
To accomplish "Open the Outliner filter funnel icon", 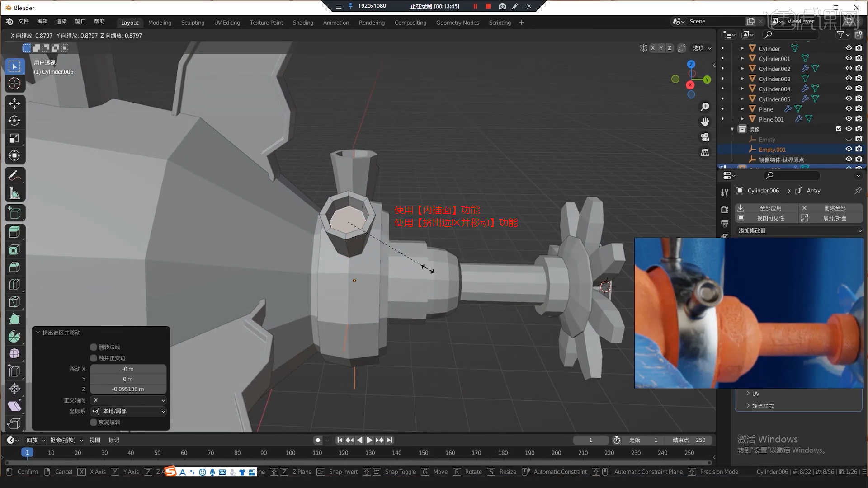I will [840, 34].
